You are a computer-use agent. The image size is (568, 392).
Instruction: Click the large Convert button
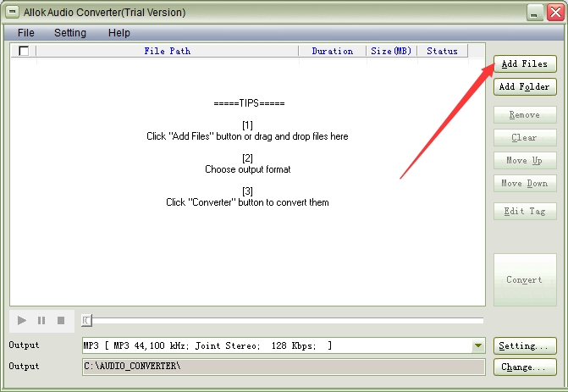(x=525, y=279)
